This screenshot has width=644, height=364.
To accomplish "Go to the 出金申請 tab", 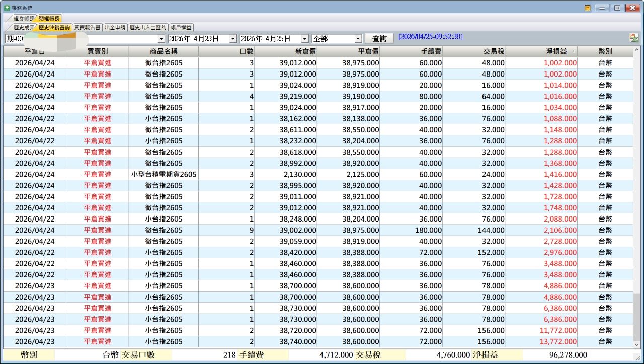I will (115, 28).
